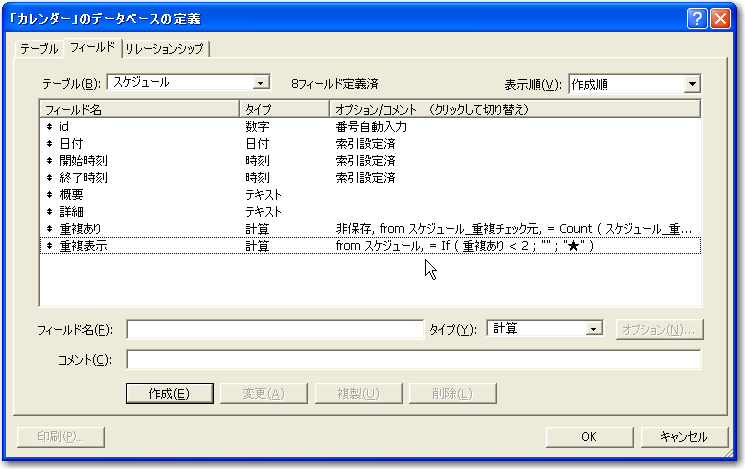Sort by the フィールド名 column header
745x469 pixels.
[139, 108]
